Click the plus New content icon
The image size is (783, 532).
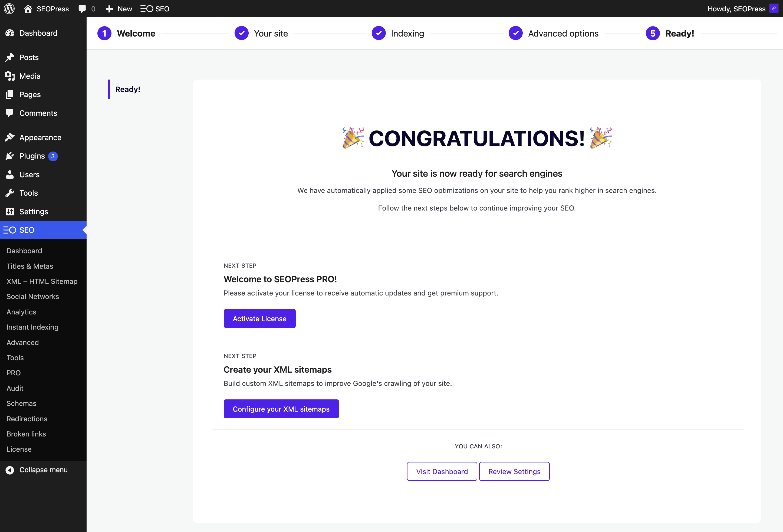click(109, 9)
